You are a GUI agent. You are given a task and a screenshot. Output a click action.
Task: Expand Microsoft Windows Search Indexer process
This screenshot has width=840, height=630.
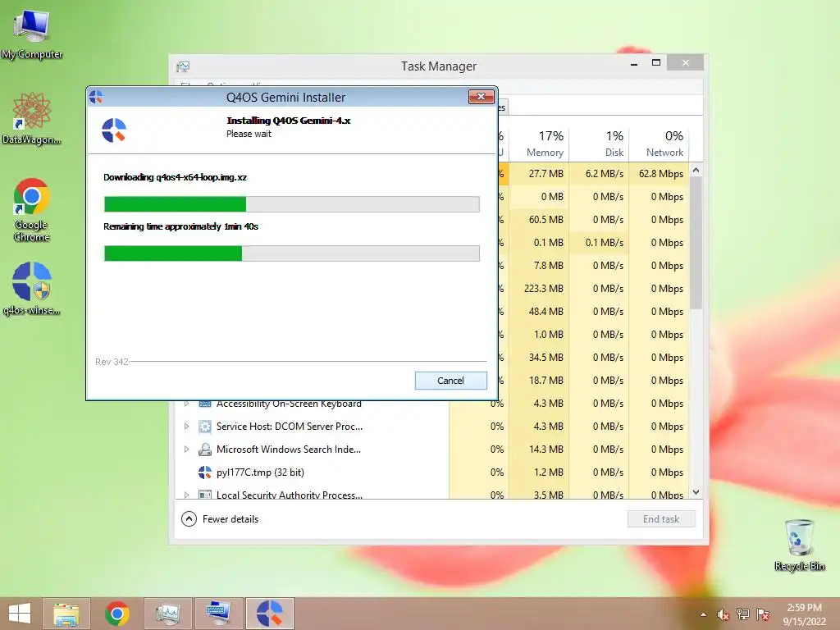[x=186, y=450]
